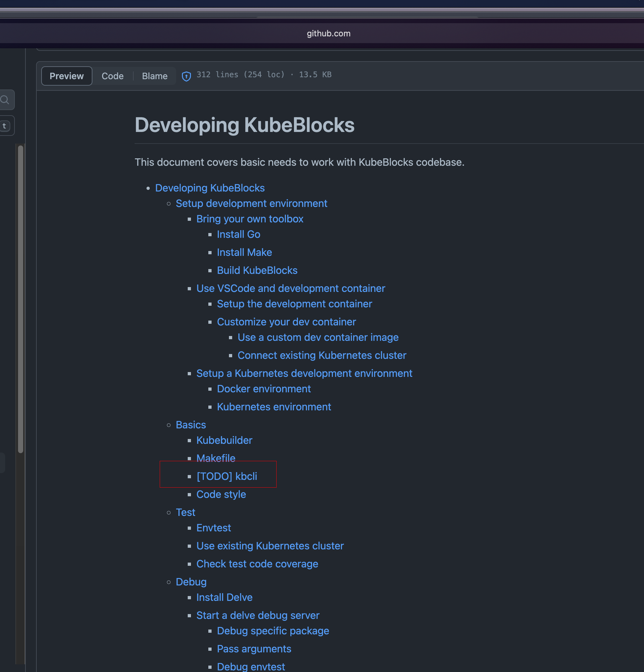
Task: Follow the 'Install Delve' link under Debug
Action: (x=224, y=597)
